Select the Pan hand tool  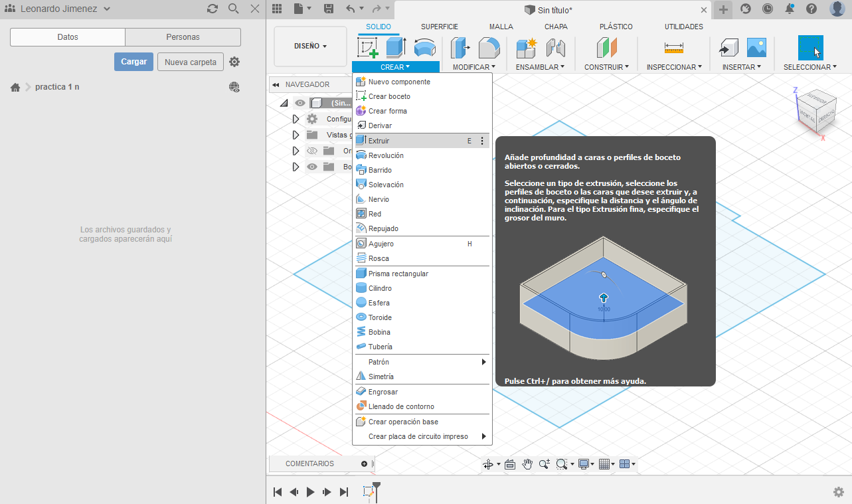click(x=527, y=464)
